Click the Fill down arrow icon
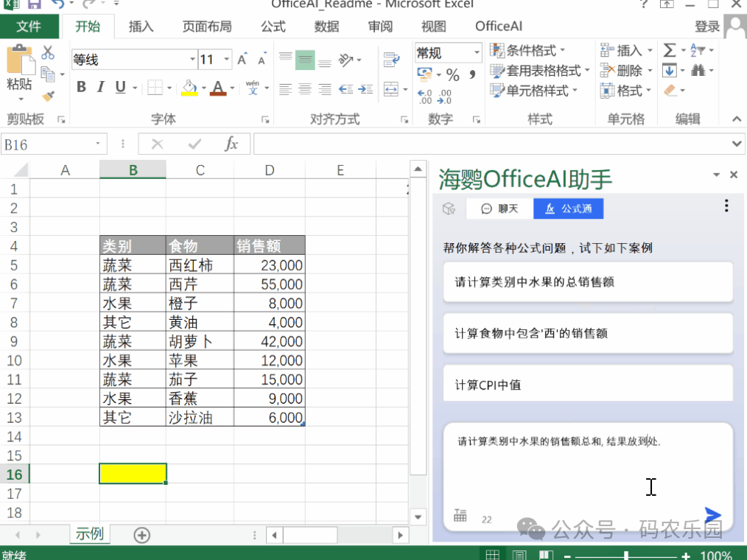 point(670,71)
